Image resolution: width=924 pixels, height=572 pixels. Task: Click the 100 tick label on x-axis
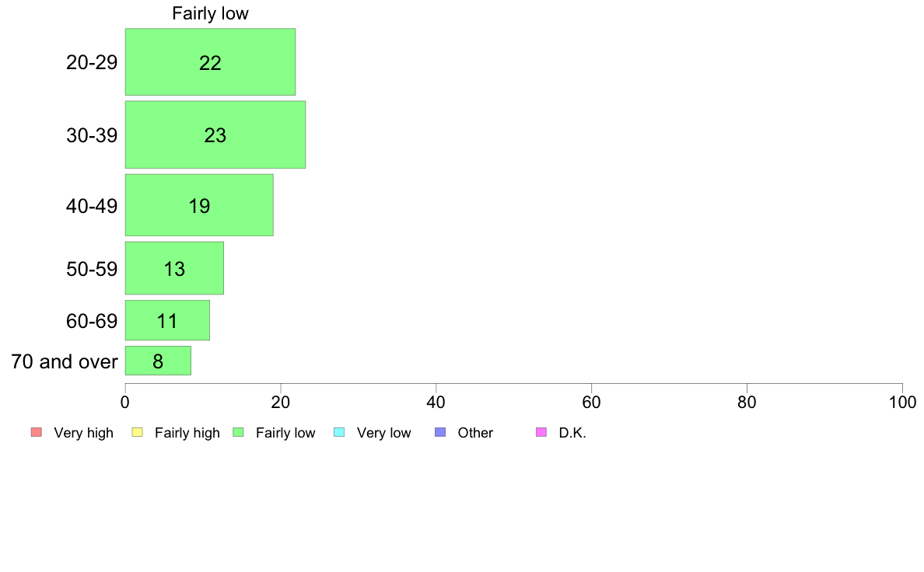[902, 403]
